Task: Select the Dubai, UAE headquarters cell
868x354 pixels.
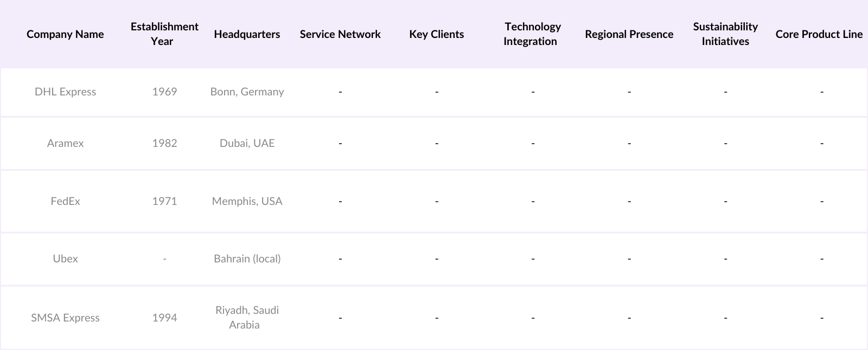Action: pos(247,143)
